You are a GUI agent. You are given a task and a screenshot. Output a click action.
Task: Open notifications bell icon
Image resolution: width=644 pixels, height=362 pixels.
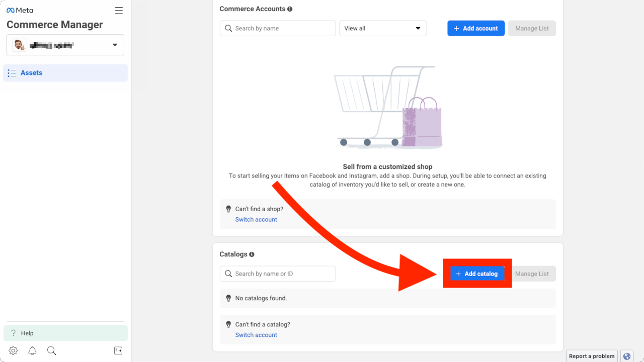32,350
